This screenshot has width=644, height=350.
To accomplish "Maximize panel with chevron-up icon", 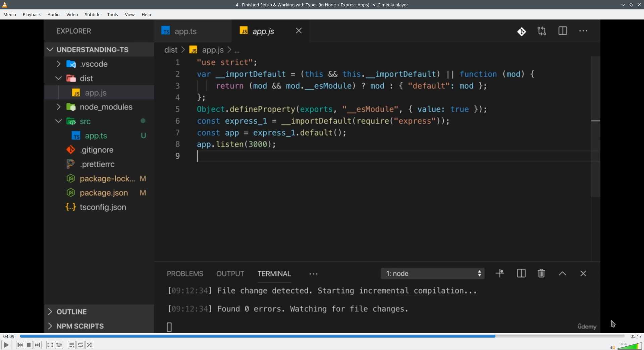I will tap(562, 273).
